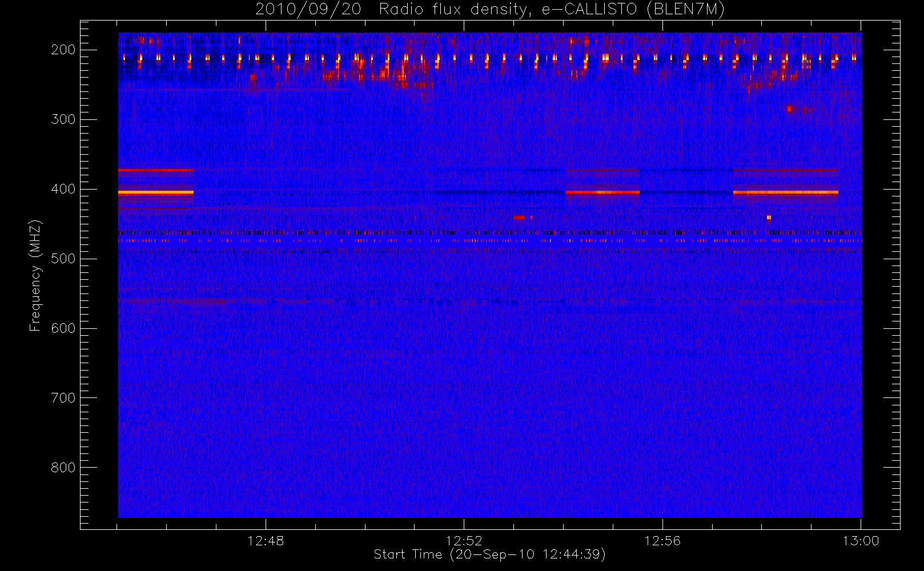
Task: Click the 'Start Time (20-Sep-10 12:44:39)' axis label
Action: tap(489, 554)
